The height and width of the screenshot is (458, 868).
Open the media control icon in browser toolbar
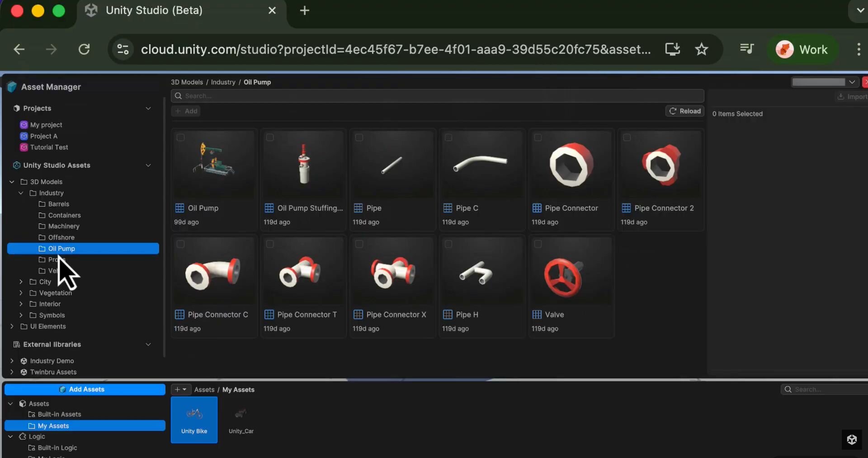(x=746, y=48)
